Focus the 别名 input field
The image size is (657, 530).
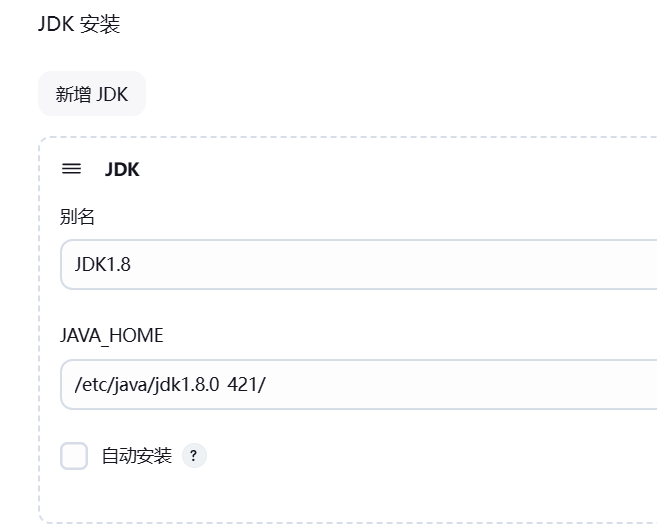[x=359, y=264]
